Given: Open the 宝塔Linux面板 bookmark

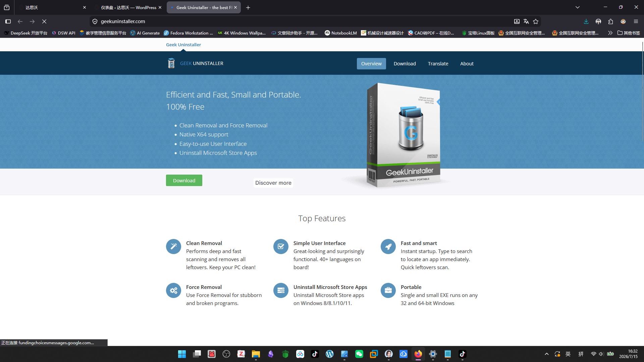Looking at the screenshot, I should (478, 33).
